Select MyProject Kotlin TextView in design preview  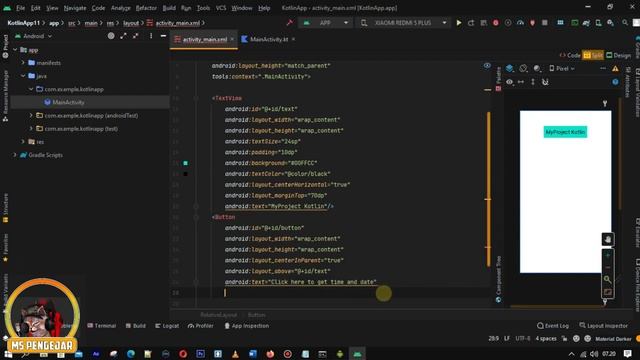565,132
